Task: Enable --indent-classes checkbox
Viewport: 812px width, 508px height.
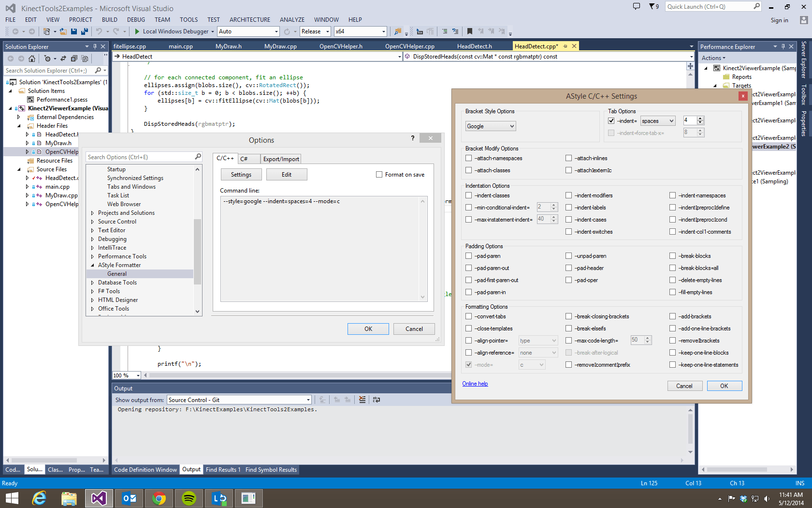Action: [469, 195]
